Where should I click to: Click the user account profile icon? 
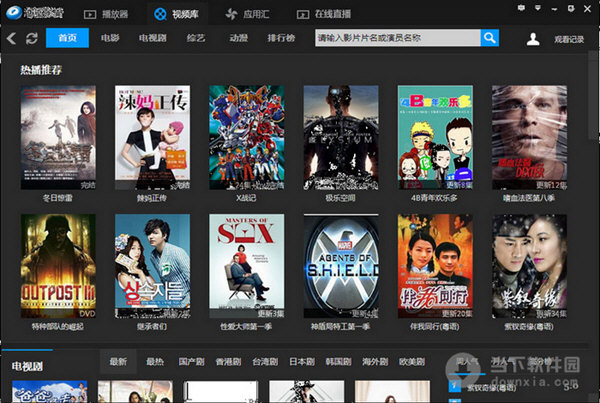click(x=534, y=38)
